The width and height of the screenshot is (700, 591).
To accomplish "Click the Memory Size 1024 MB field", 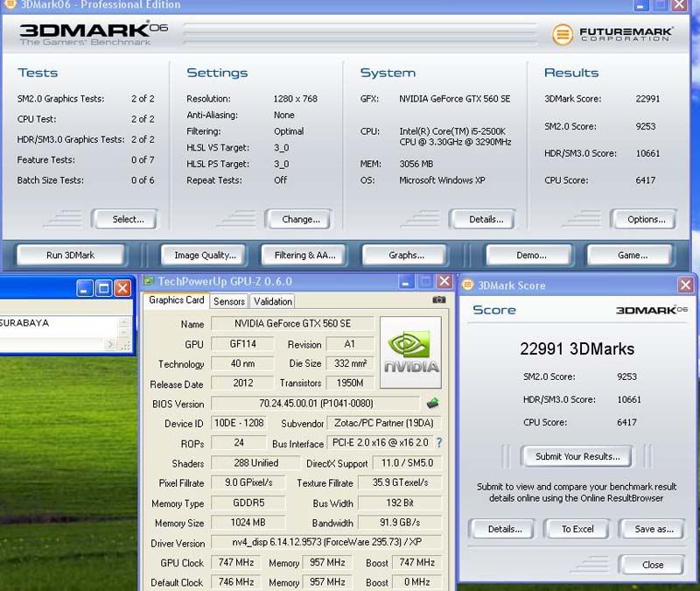I will click(x=248, y=522).
